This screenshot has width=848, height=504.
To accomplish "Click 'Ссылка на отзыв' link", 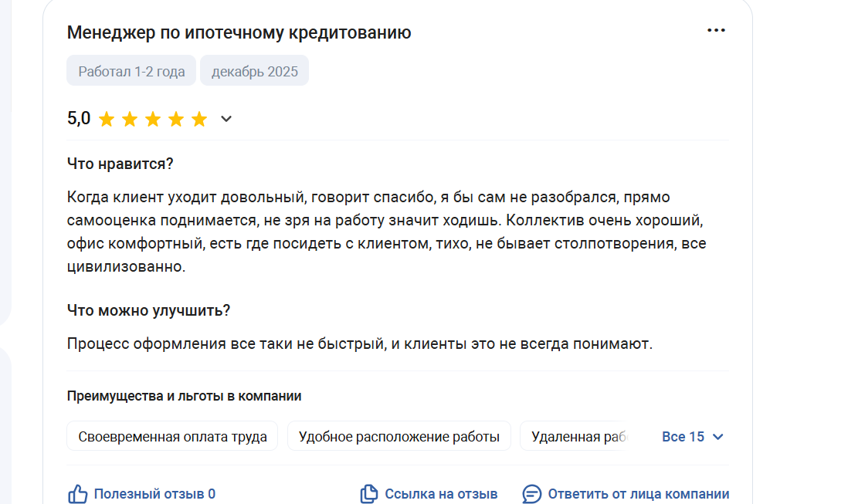I will [x=441, y=494].
